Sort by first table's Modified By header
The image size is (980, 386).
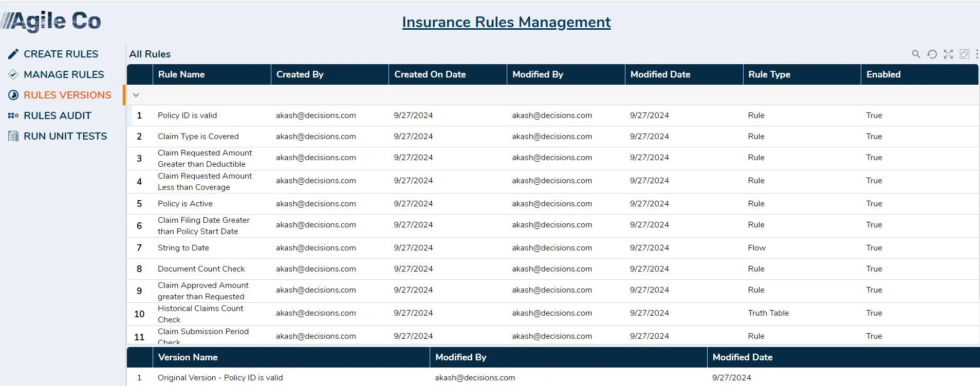click(x=566, y=74)
